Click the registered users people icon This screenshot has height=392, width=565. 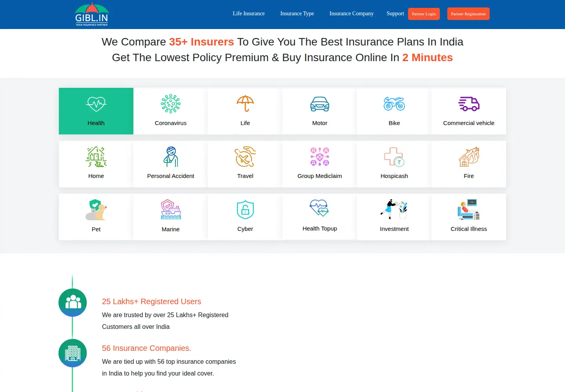(x=73, y=303)
